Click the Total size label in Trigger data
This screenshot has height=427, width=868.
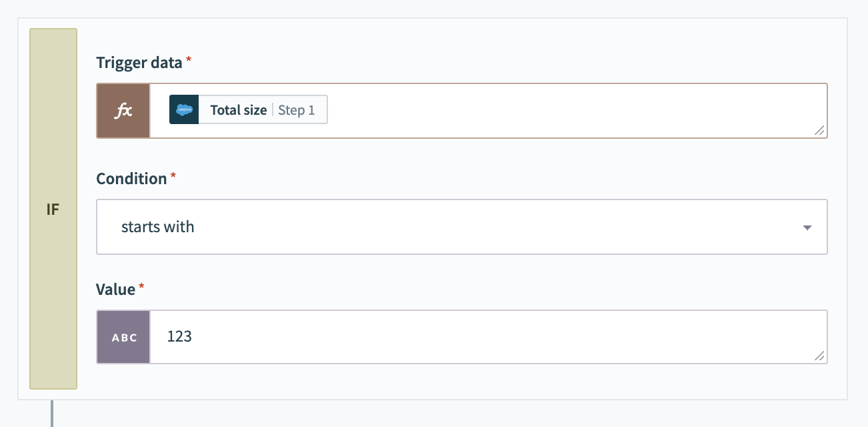(x=238, y=109)
